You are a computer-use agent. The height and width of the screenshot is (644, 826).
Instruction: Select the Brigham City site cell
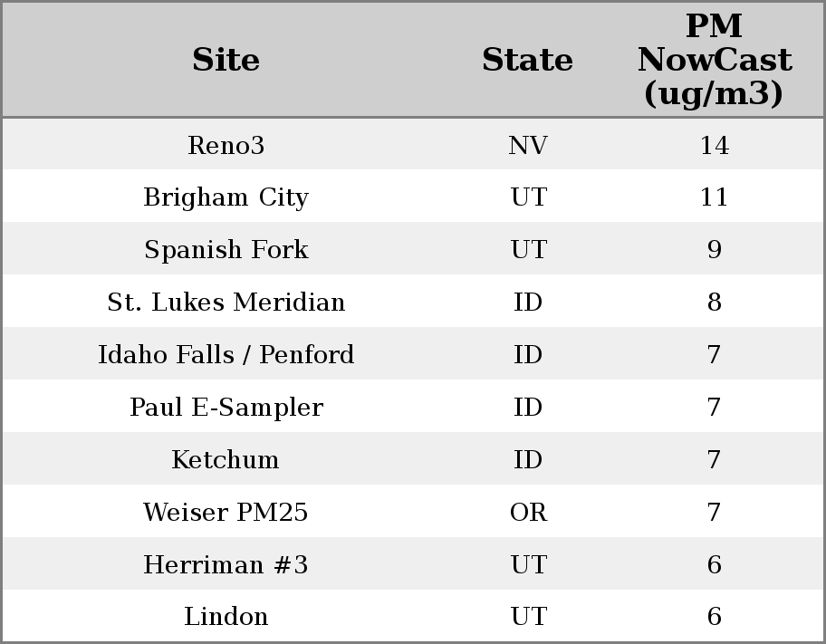coord(226,197)
